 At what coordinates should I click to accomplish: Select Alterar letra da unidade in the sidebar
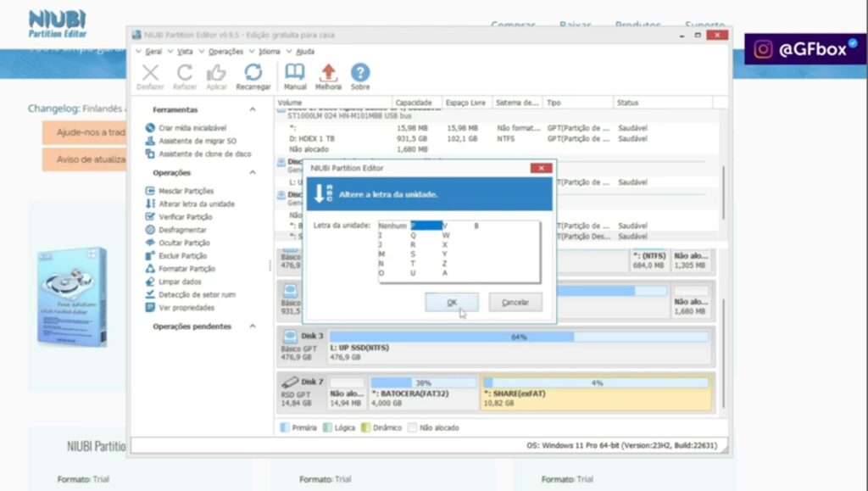190,204
